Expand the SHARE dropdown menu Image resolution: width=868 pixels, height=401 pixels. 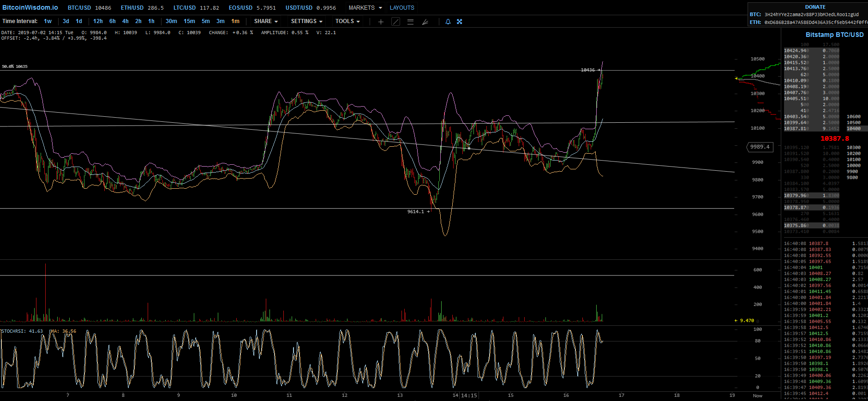[x=266, y=21]
